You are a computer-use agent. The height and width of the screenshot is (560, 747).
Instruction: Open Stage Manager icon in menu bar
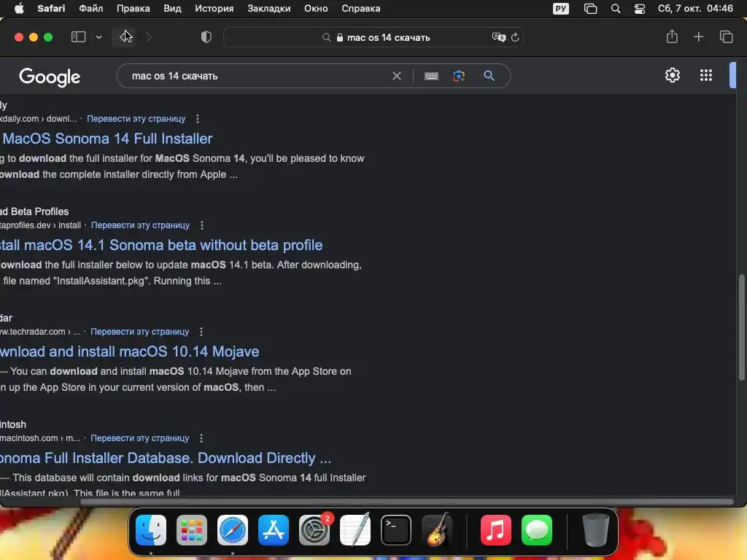click(x=590, y=9)
